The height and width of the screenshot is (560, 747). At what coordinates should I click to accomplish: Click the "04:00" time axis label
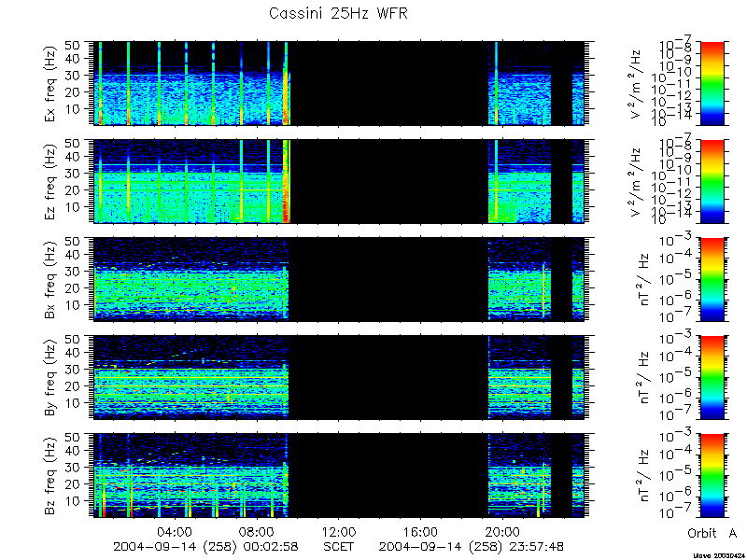pos(176,531)
